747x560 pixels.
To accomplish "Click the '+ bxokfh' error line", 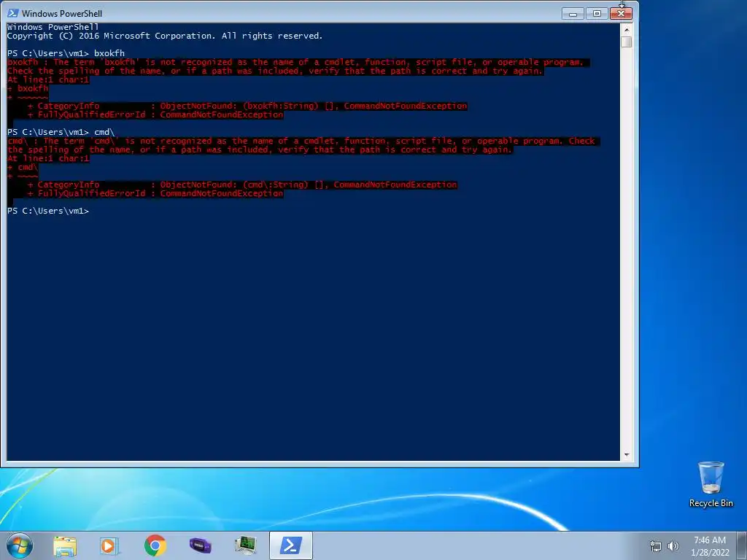I will coord(28,88).
